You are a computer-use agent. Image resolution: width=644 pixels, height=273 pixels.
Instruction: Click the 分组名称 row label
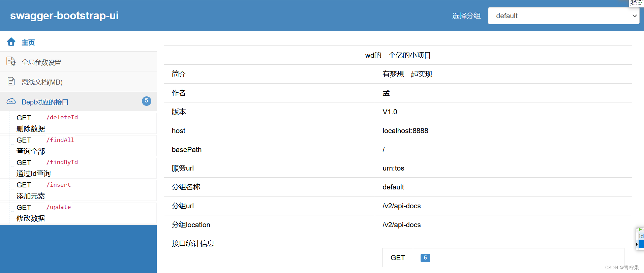186,187
